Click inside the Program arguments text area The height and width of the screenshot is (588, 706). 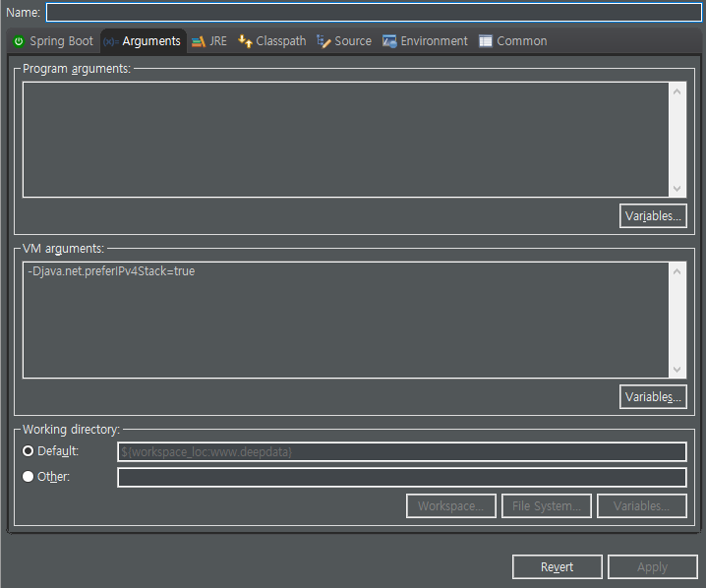point(345,140)
